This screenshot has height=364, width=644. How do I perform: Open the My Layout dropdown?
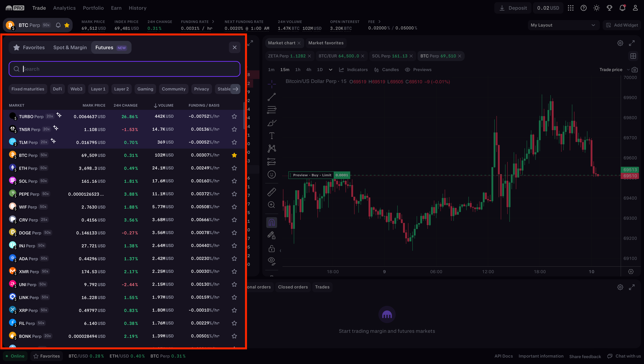coord(563,25)
